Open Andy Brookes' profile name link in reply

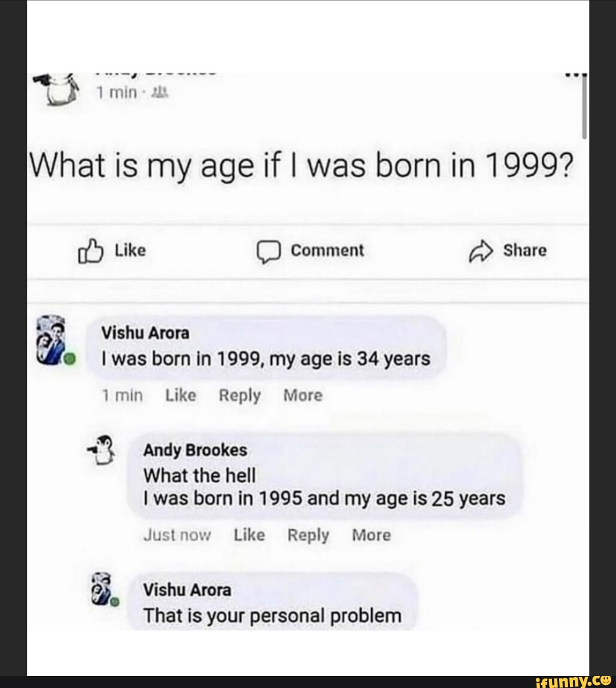tap(195, 450)
